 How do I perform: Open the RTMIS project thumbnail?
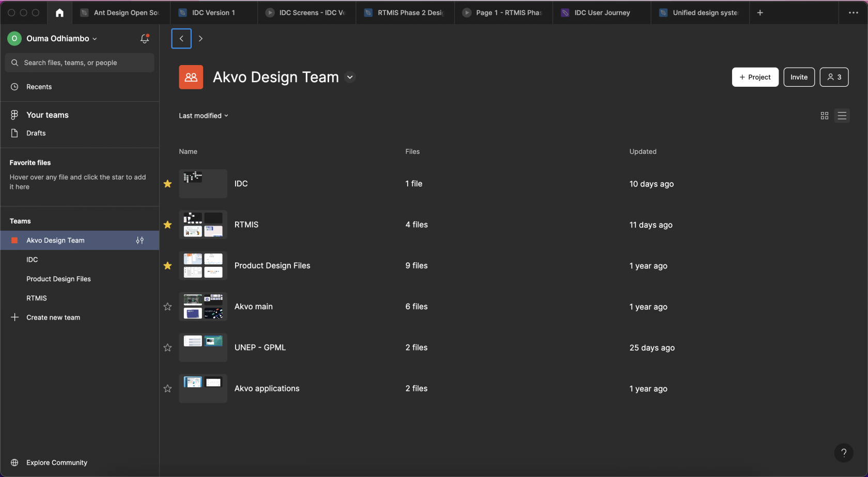pyautogui.click(x=203, y=225)
